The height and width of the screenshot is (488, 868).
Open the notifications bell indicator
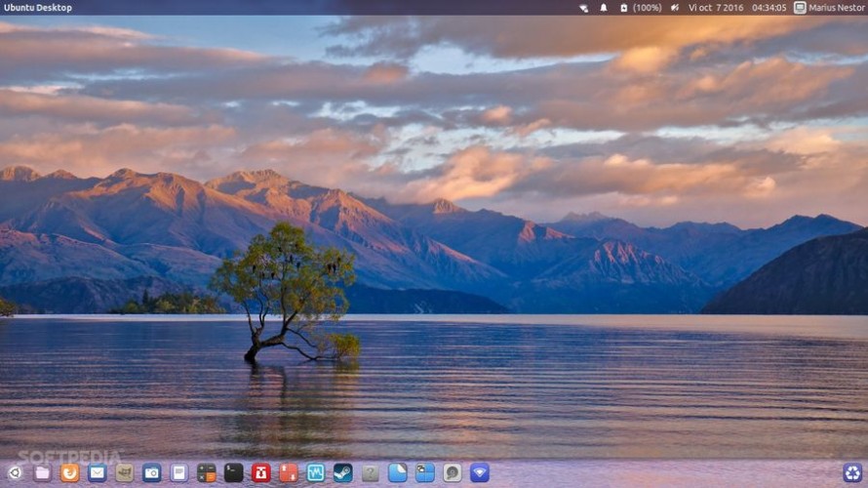[x=604, y=8]
